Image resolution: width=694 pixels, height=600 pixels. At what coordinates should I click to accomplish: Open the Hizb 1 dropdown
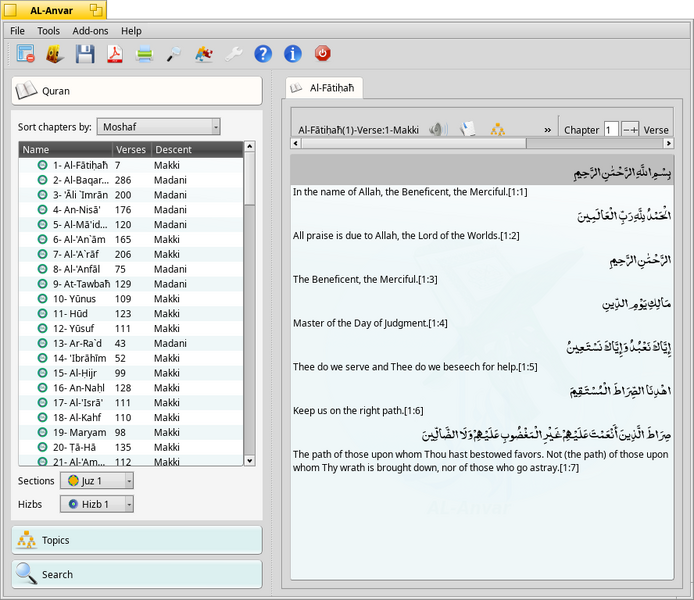pos(96,504)
